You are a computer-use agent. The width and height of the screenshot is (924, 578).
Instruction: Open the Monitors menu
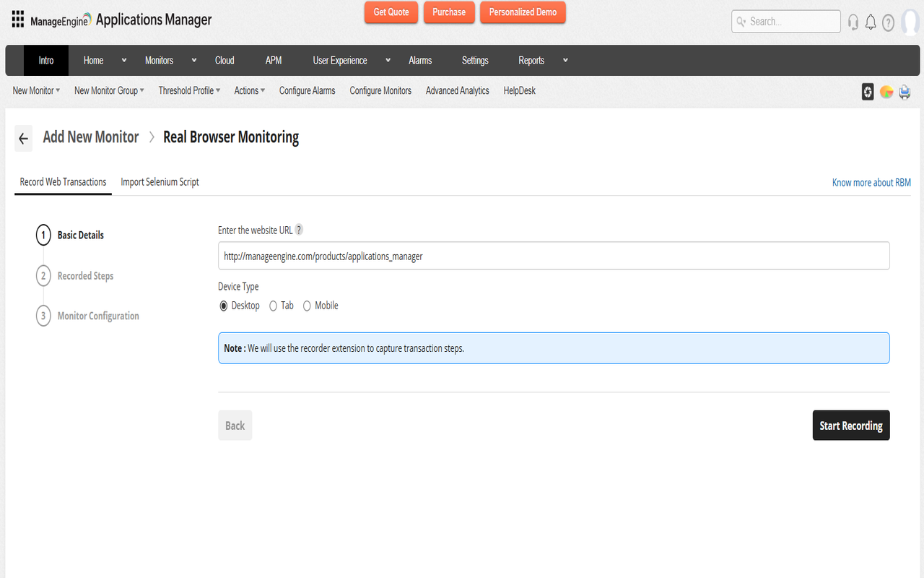click(159, 60)
